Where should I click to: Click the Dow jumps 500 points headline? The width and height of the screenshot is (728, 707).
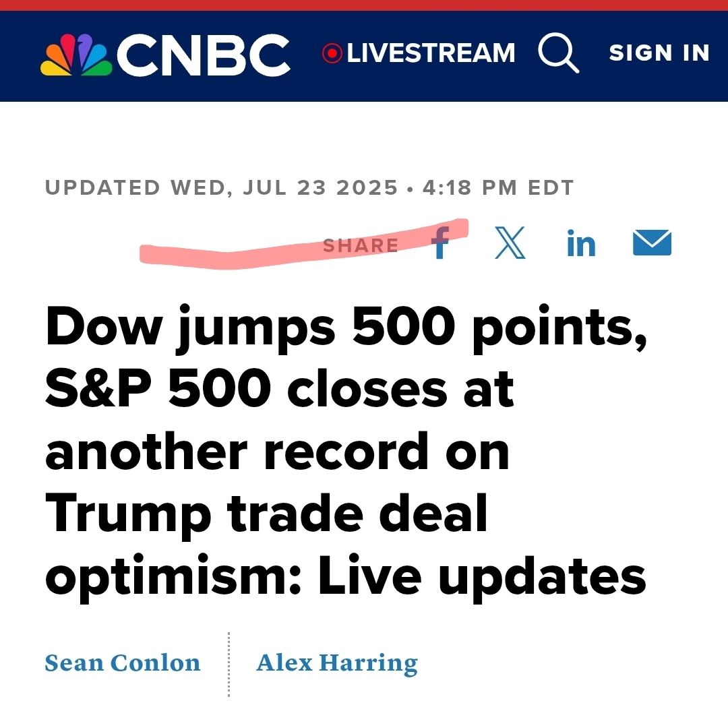[x=346, y=451]
